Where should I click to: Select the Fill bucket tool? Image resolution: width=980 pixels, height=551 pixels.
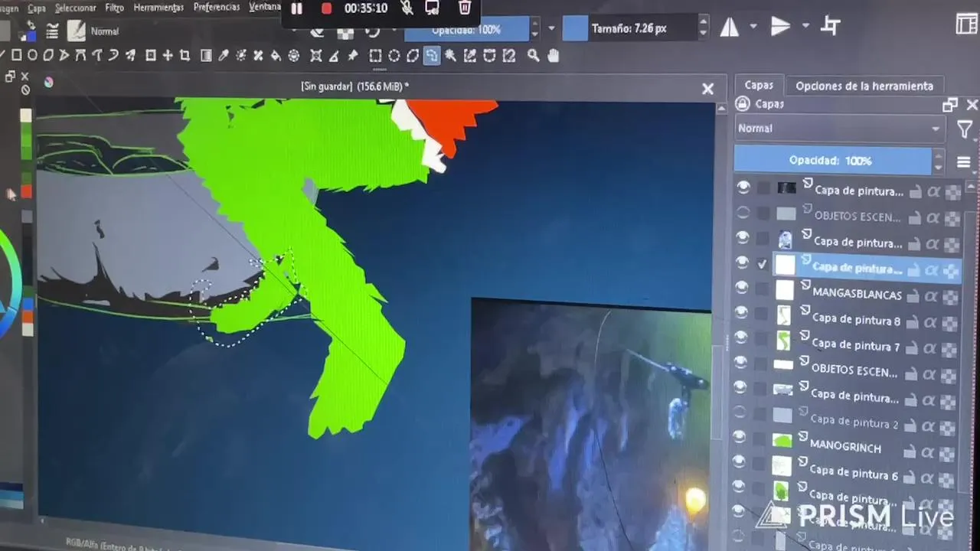click(x=276, y=55)
